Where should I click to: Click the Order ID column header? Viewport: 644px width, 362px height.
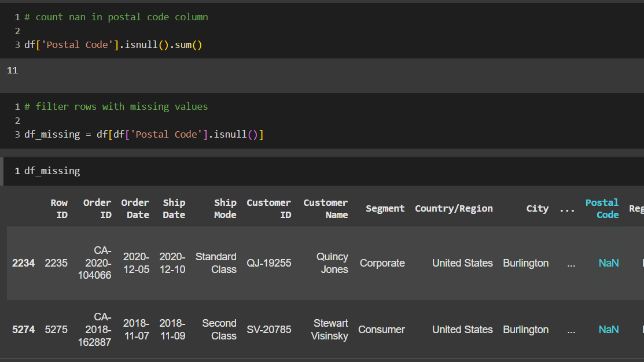[x=97, y=209]
